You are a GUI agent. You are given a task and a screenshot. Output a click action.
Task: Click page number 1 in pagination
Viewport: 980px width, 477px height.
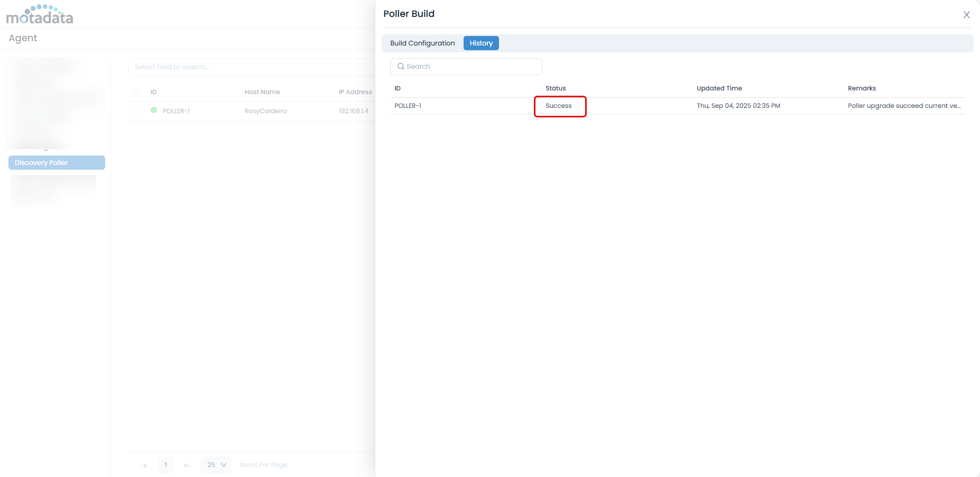[165, 465]
